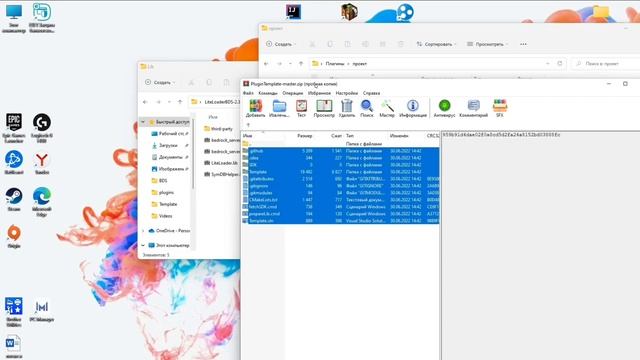Open the Операции menu in WinRAR
The width and height of the screenshot is (640, 360).
(x=293, y=93)
